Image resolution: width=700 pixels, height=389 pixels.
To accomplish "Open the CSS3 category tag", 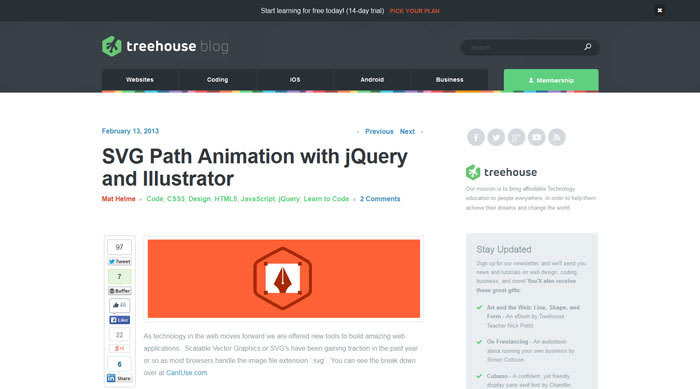I will (x=176, y=199).
